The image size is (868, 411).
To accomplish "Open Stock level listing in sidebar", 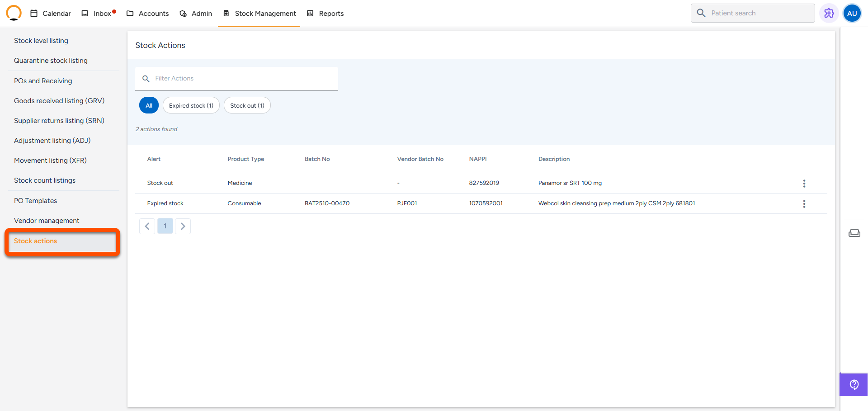I will 41,41.
